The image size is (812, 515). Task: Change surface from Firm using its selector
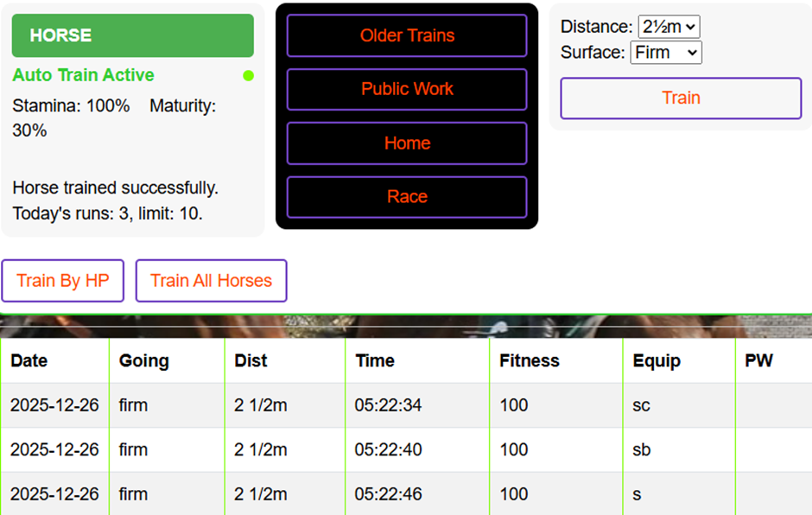tap(666, 53)
